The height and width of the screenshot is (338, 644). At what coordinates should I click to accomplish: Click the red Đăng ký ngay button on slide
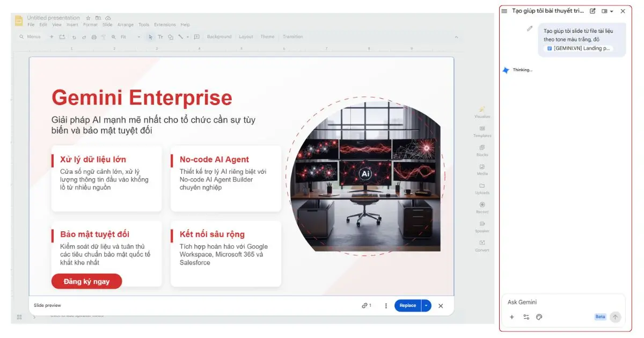pos(86,281)
